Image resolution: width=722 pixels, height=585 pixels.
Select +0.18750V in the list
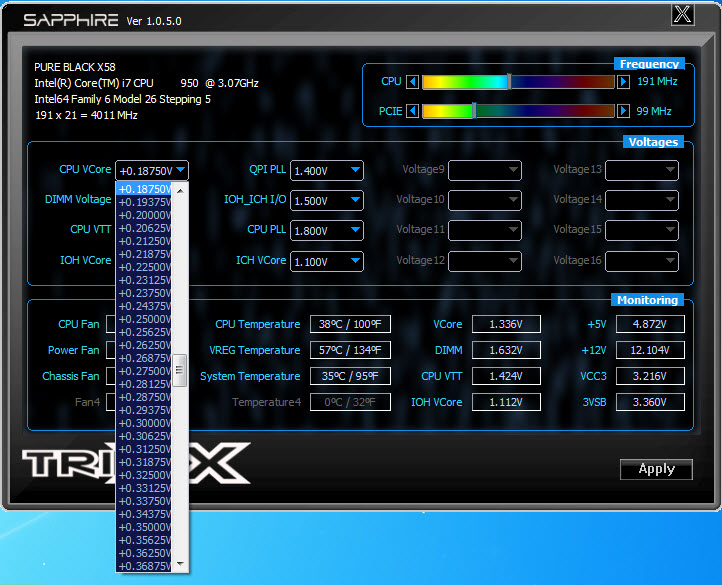(144, 189)
